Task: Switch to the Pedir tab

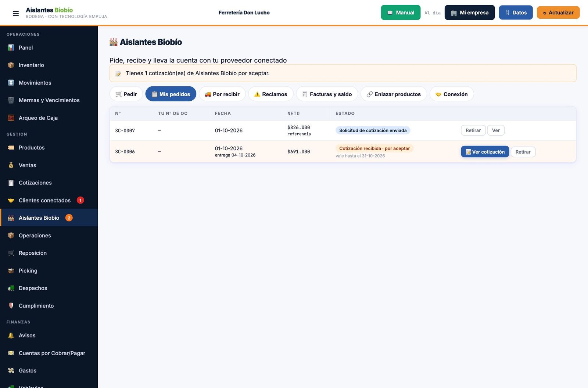Action: point(126,94)
